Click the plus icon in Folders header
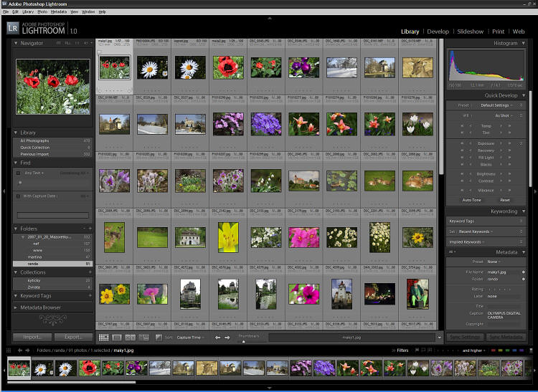This screenshot has height=392, width=538. pos(89,229)
